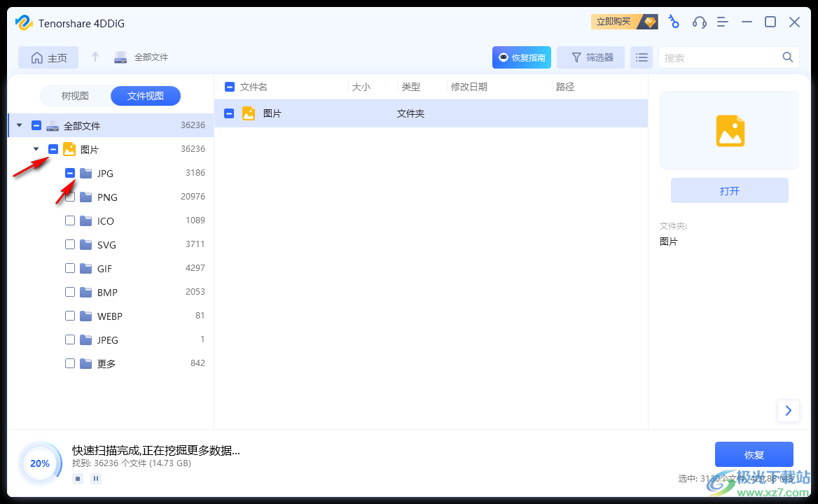Select the JPG folder icon
This screenshot has height=504, width=818.
pos(86,173)
